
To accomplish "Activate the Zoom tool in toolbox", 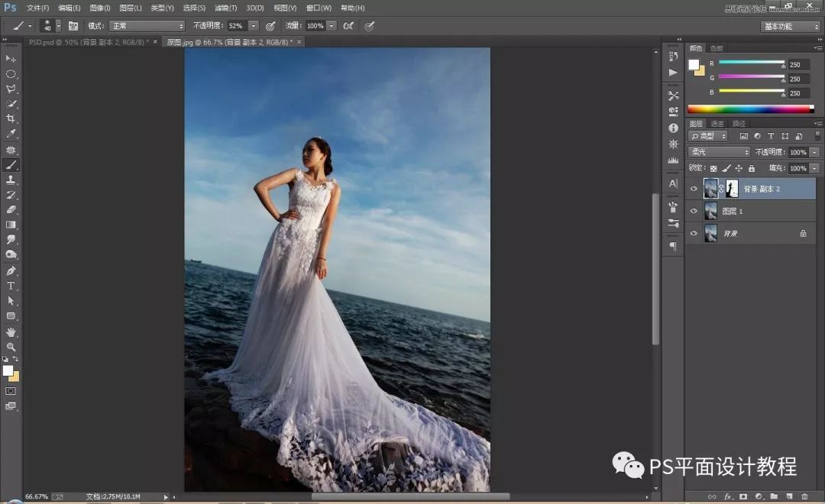I will pyautogui.click(x=11, y=347).
